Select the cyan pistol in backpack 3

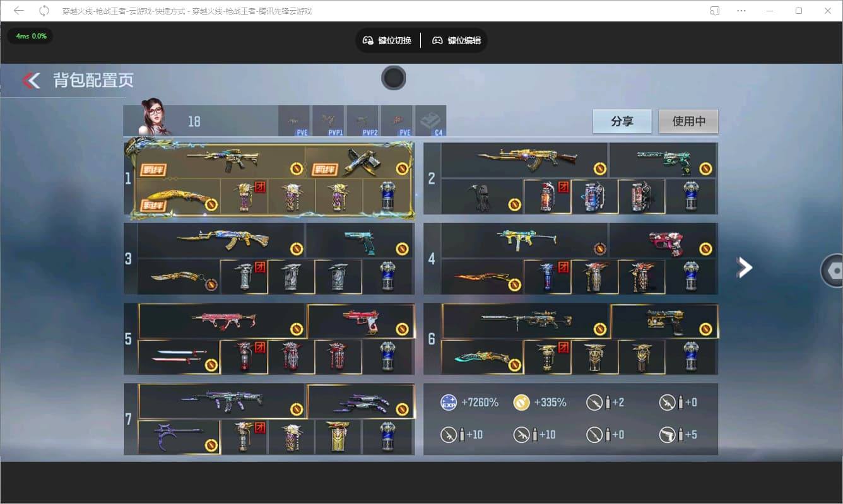360,240
